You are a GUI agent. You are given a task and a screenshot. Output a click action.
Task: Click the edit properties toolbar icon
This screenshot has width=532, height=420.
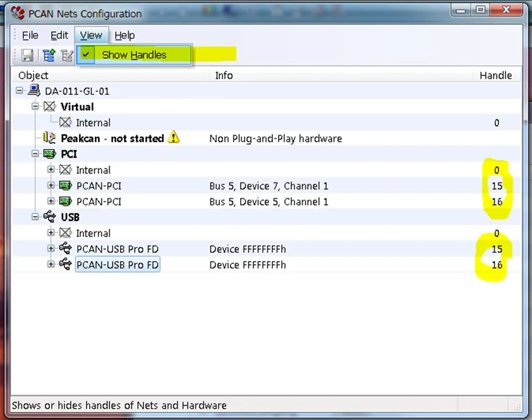pyautogui.click(x=67, y=56)
